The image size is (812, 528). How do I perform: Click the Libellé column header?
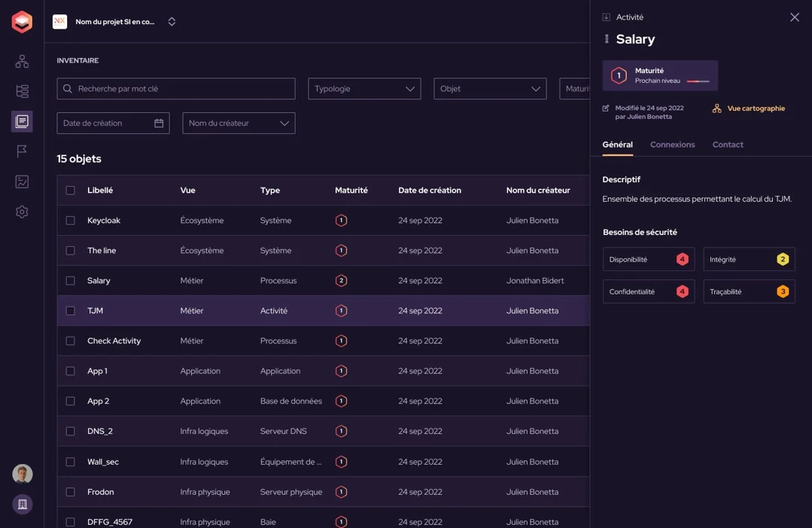point(100,190)
